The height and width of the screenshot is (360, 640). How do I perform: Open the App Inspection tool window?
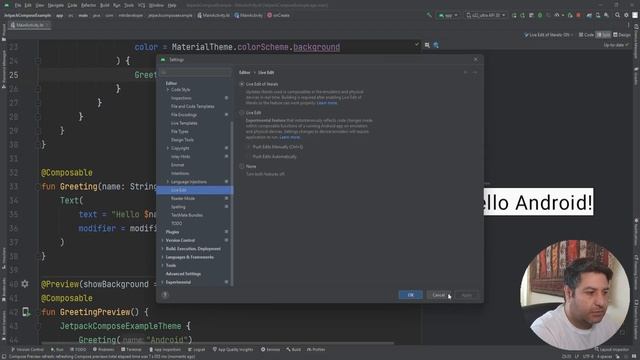click(x=165, y=349)
